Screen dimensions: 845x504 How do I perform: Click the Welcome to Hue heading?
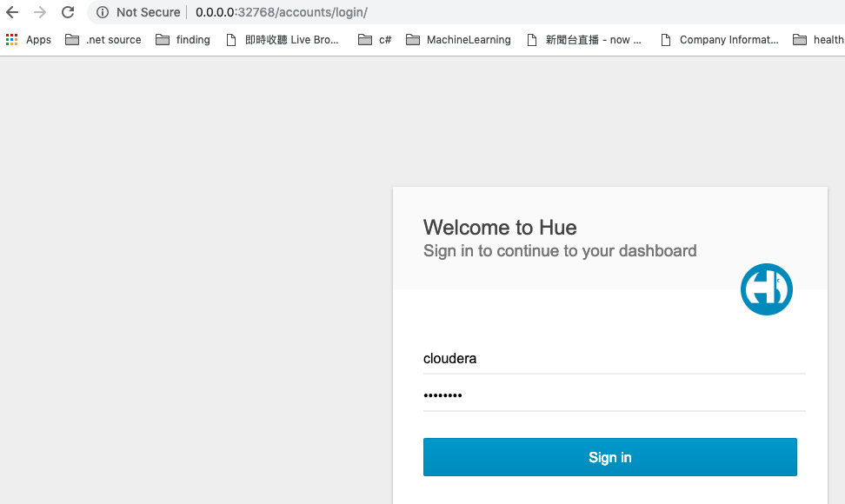click(500, 228)
